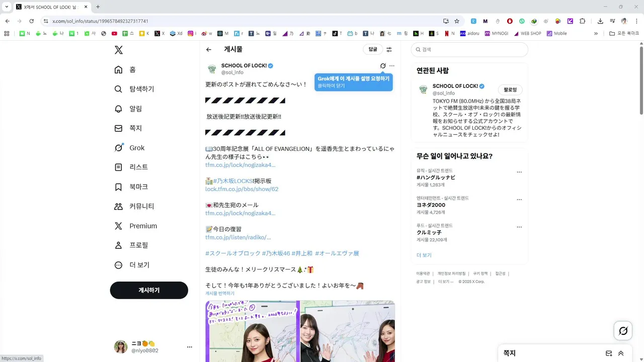Open YouTube bookmark icon
This screenshot has height=362, width=644.
(115, 34)
